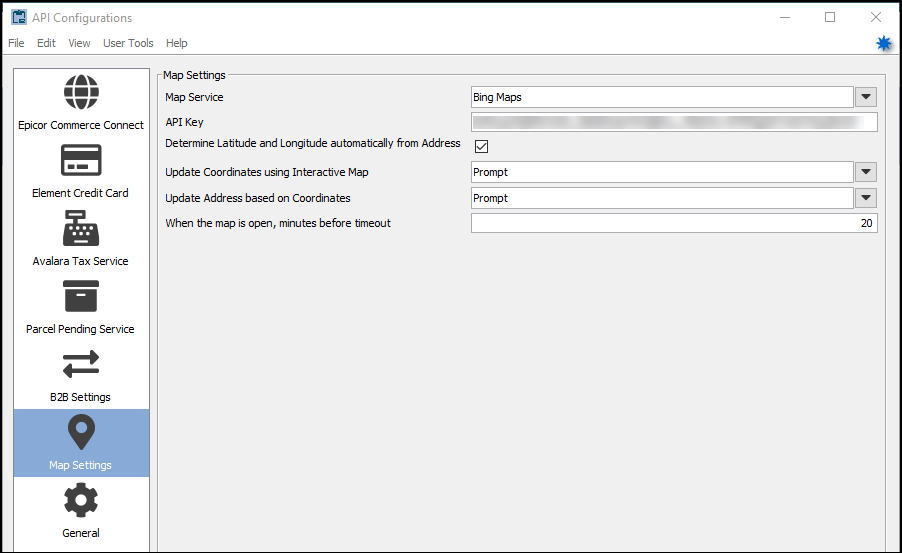Open Avalara Tax Service register icon
Screen dimensions: 902x553
point(81,228)
